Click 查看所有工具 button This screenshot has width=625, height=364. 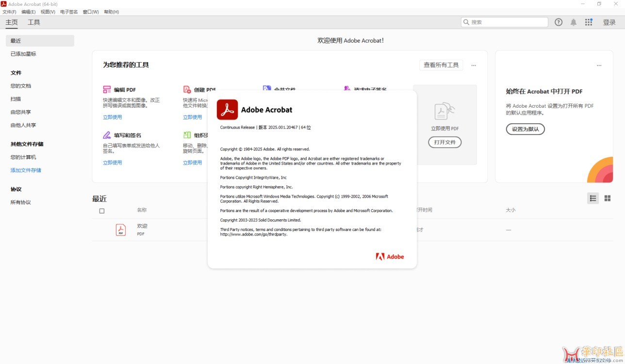(x=441, y=65)
